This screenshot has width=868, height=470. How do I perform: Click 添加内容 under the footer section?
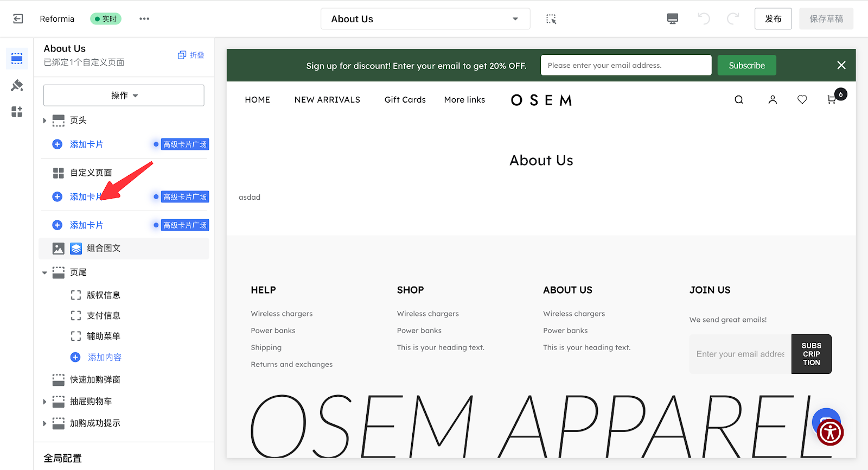pyautogui.click(x=104, y=357)
